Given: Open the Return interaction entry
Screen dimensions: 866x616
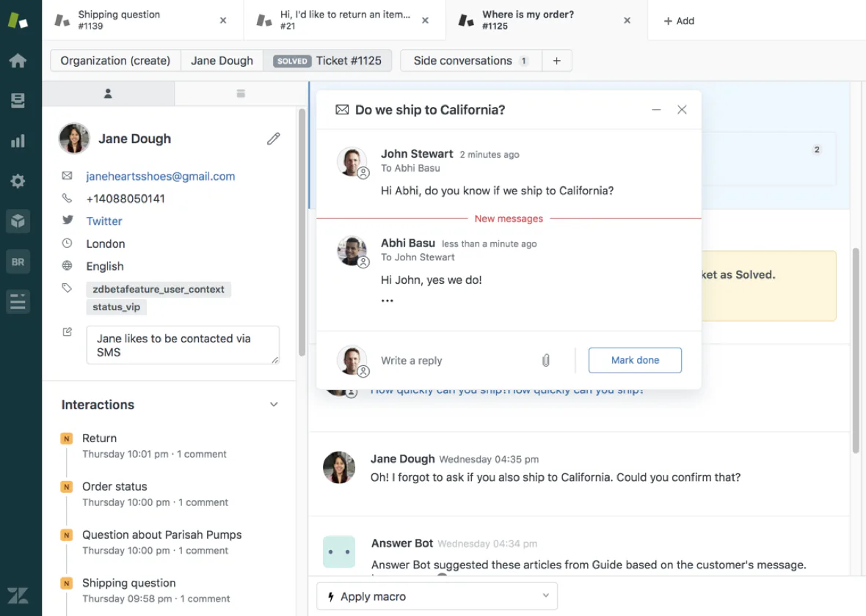Looking at the screenshot, I should [99, 438].
